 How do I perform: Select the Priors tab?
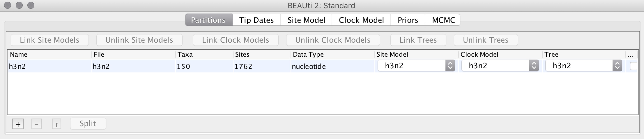point(408,20)
